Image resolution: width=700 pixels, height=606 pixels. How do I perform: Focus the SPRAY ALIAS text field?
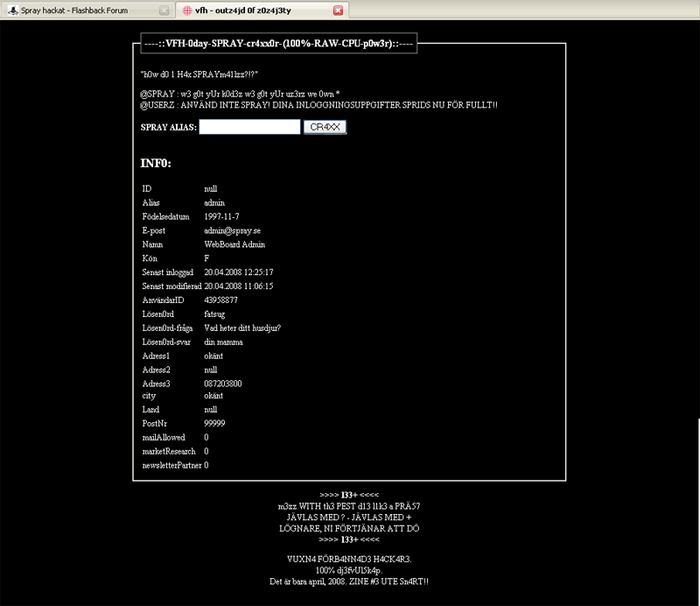click(x=249, y=127)
